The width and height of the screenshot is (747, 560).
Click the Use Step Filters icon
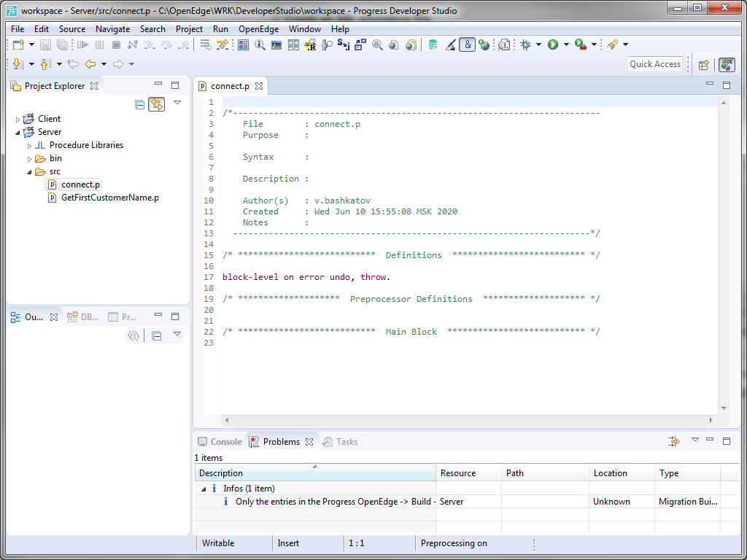[x=222, y=44]
